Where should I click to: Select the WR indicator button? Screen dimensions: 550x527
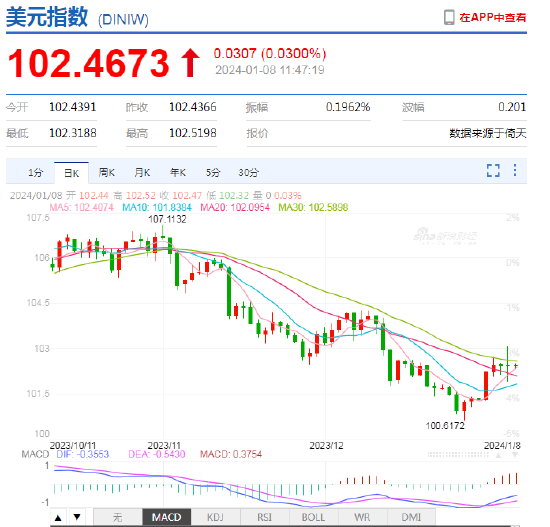(x=362, y=517)
